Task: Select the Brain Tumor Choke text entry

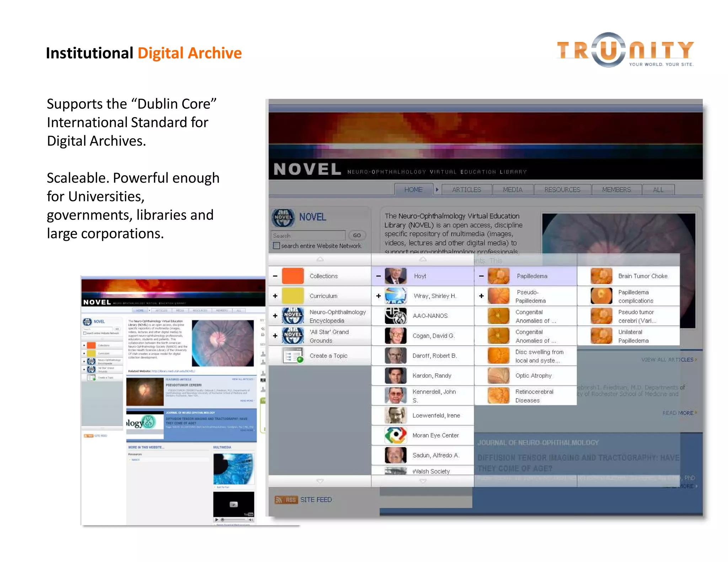Action: tap(643, 276)
